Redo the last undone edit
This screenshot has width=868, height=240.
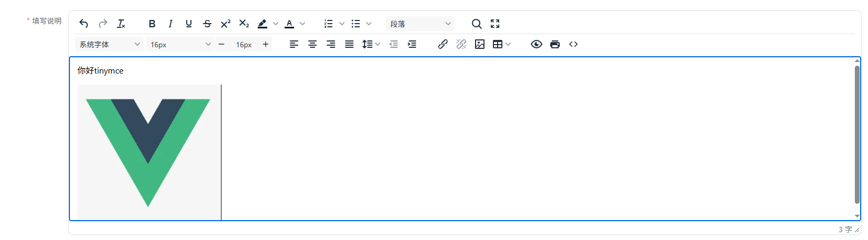click(103, 24)
